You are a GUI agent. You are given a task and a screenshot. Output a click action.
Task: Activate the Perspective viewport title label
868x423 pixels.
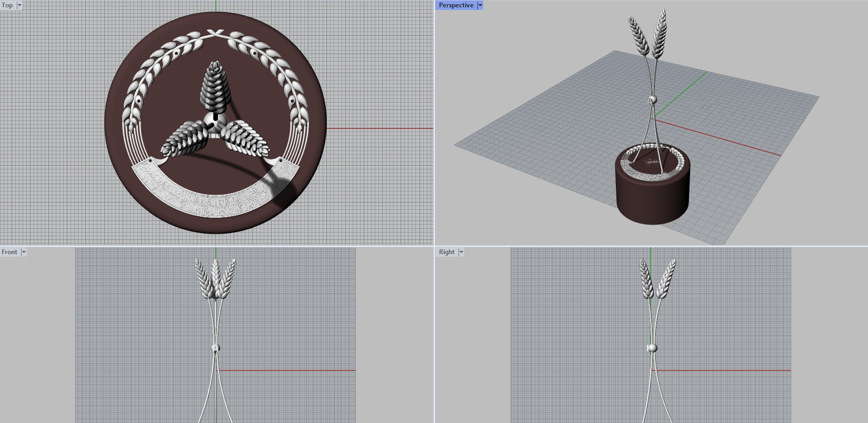456,5
